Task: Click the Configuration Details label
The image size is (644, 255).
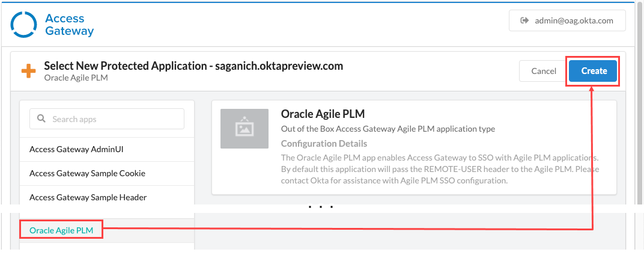Action: tap(324, 144)
